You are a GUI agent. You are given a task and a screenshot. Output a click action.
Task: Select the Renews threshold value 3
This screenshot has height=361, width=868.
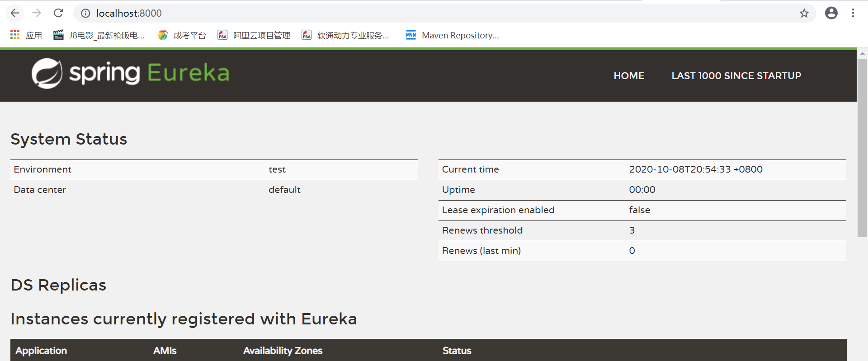[x=632, y=230]
